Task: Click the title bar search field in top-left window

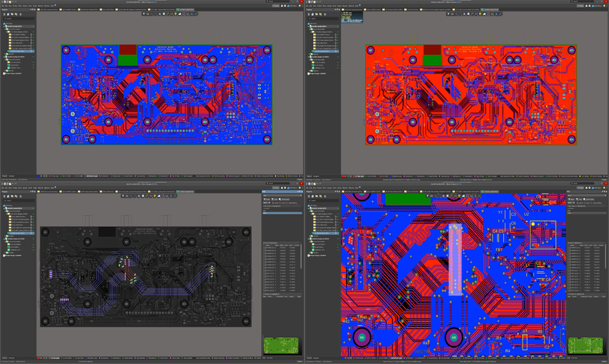Action: pos(278,1)
